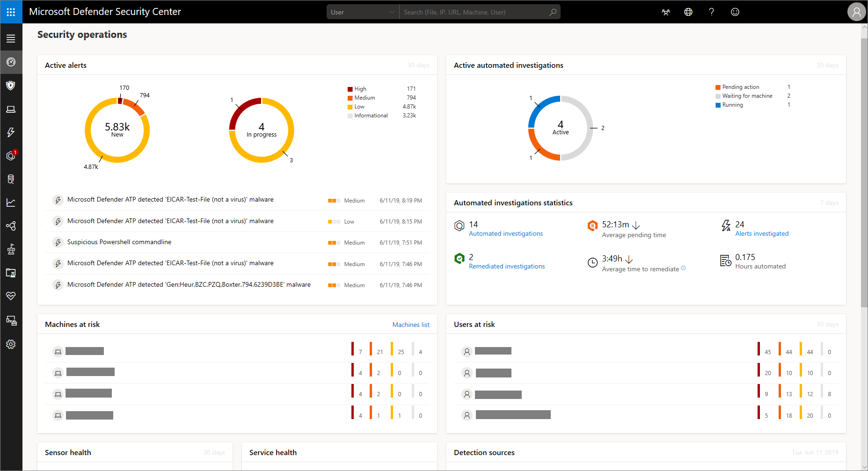Click the High severity legend swatch
Image resolution: width=868 pixels, height=471 pixels.
click(x=350, y=89)
